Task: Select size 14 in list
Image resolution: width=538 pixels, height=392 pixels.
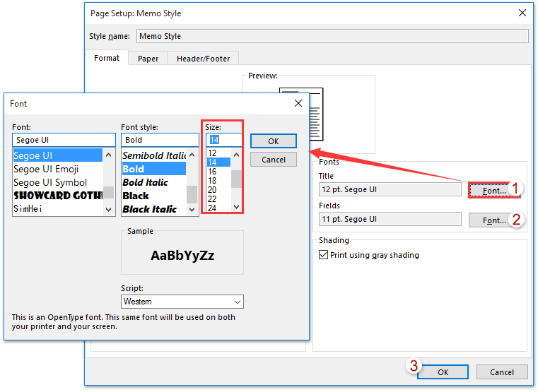Action: [x=218, y=162]
